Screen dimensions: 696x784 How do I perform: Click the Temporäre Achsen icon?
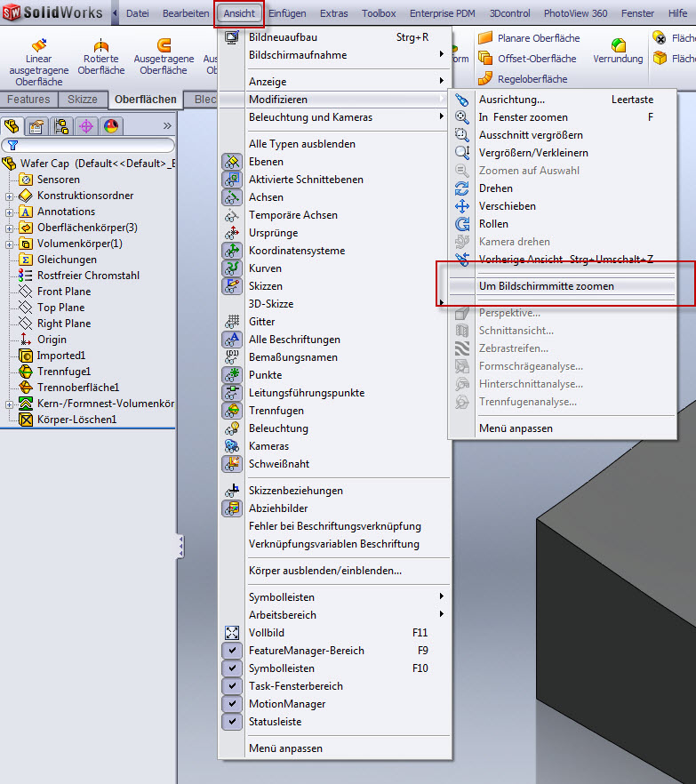pos(232,215)
